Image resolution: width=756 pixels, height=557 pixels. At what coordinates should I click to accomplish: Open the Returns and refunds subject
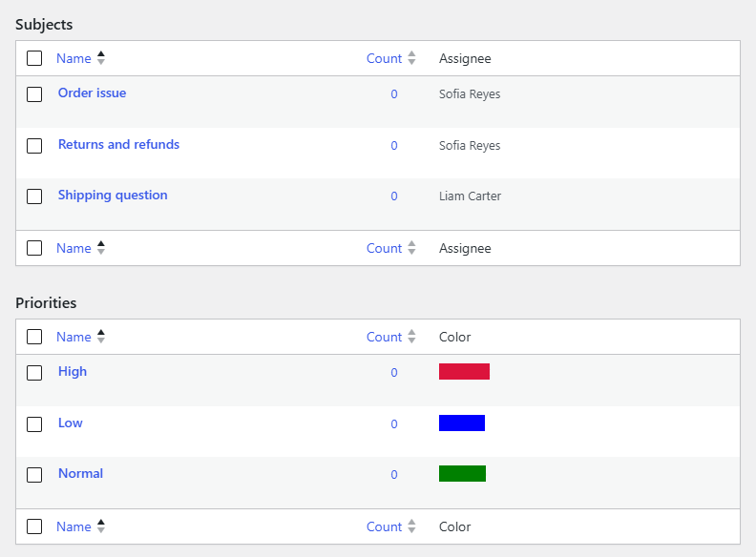pos(118,145)
